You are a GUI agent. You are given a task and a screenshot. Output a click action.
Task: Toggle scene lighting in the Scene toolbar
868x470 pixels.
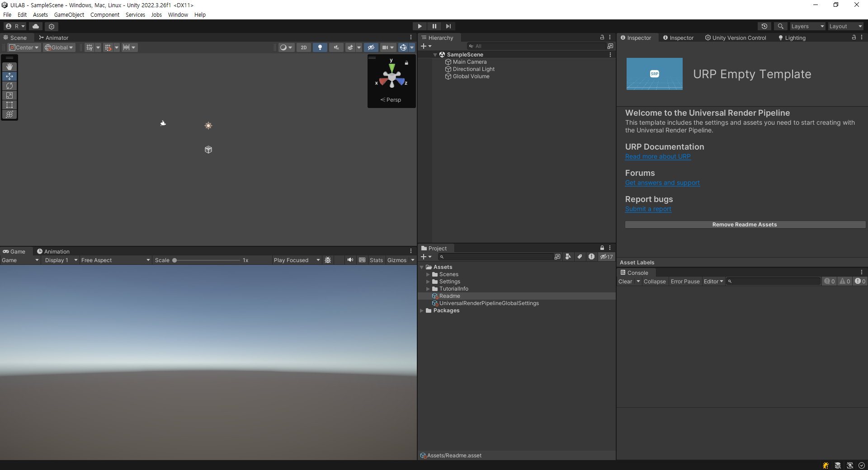pos(320,47)
